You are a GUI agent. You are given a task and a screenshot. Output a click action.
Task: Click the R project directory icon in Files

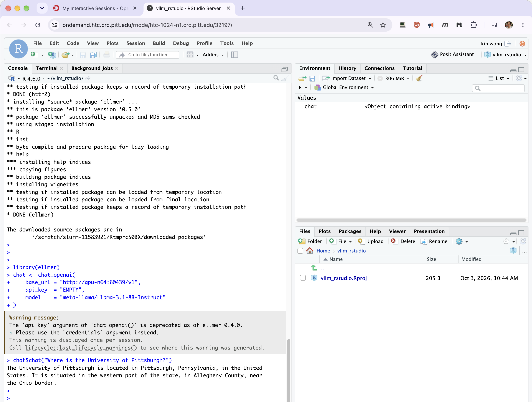coord(513,251)
